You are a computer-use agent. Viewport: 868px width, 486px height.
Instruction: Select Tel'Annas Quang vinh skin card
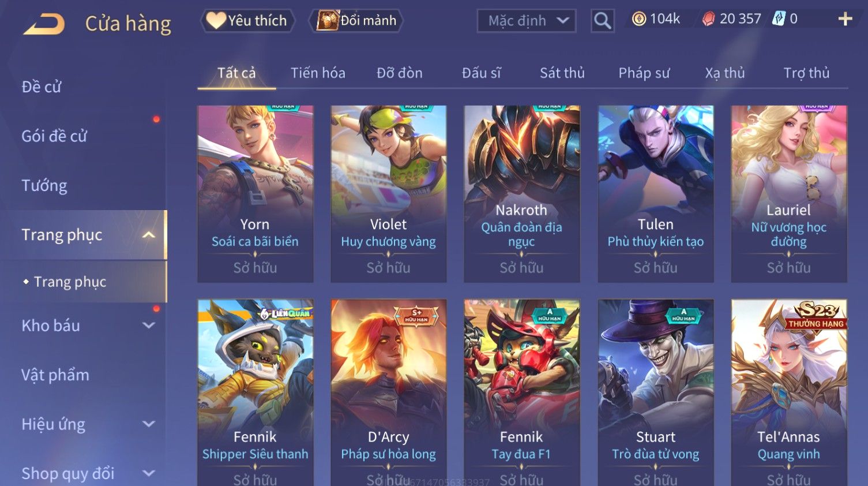point(789,392)
